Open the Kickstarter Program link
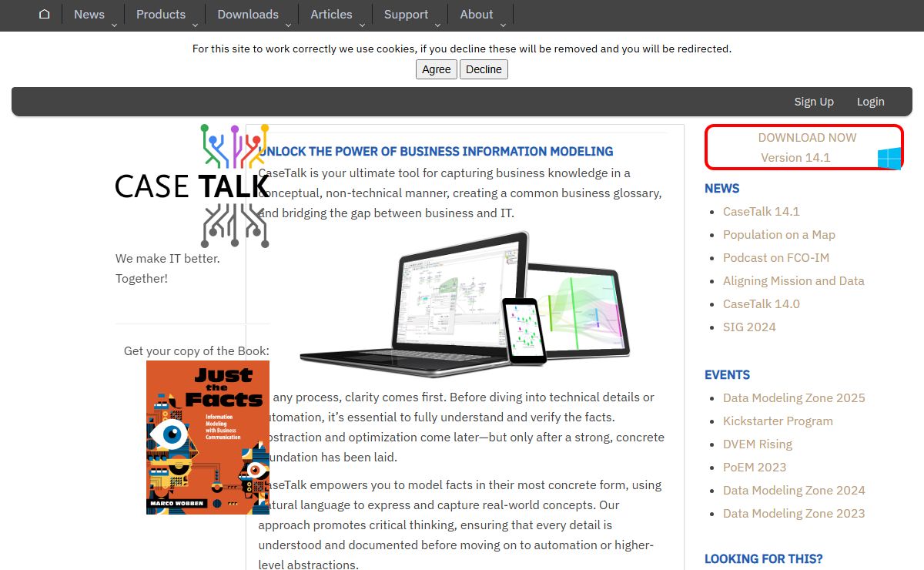924x570 pixels. click(x=778, y=421)
